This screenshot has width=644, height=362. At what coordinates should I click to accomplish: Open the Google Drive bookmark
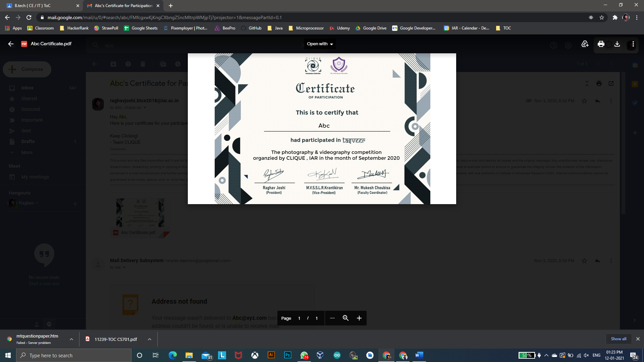[371, 28]
